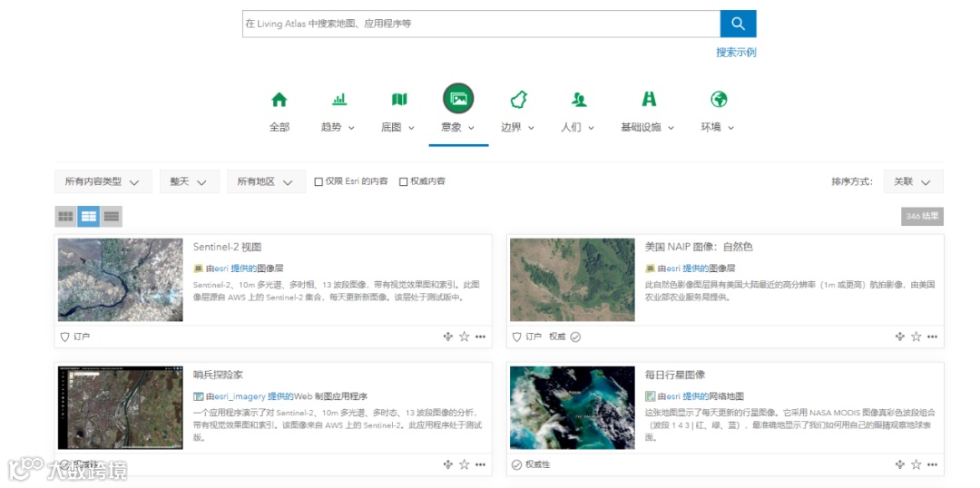Select the 趋势 bar chart icon
This screenshot has height=488, width=980.
(x=339, y=100)
